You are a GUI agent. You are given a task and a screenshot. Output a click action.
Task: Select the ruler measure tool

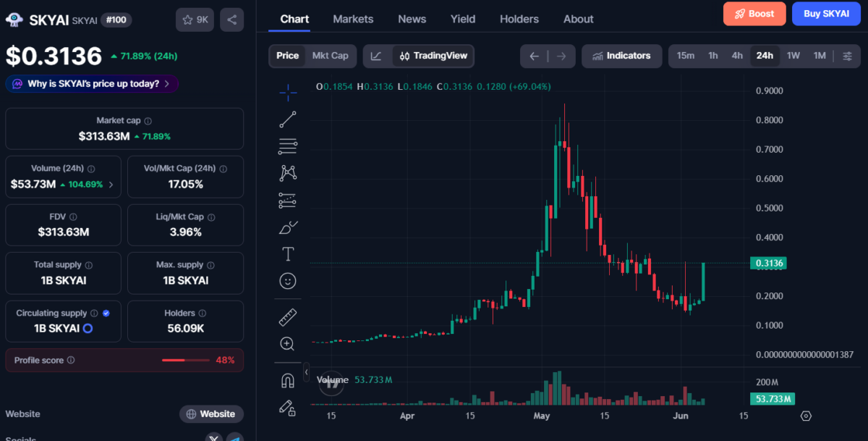click(x=288, y=316)
